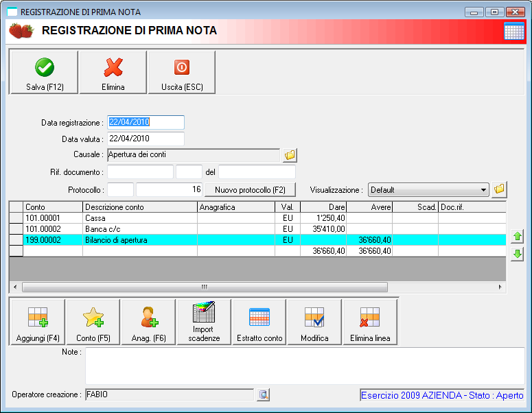Click the operator search magnifier icon
532x413 pixels.
(x=264, y=394)
